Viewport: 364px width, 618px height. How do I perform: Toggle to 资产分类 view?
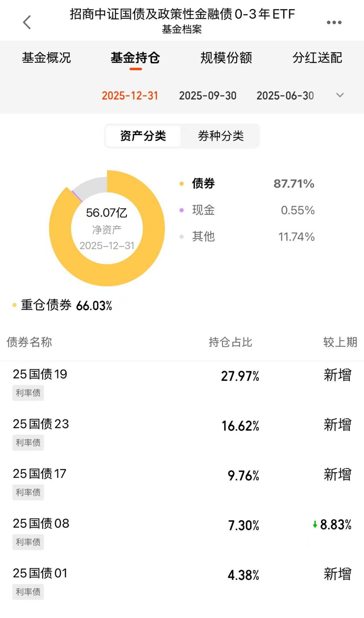point(143,136)
